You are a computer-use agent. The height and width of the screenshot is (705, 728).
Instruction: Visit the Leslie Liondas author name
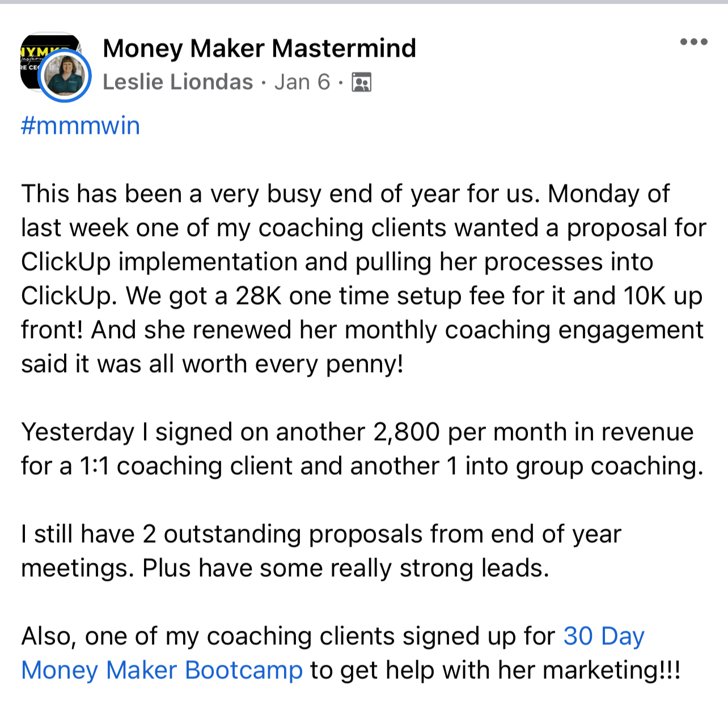[178, 82]
